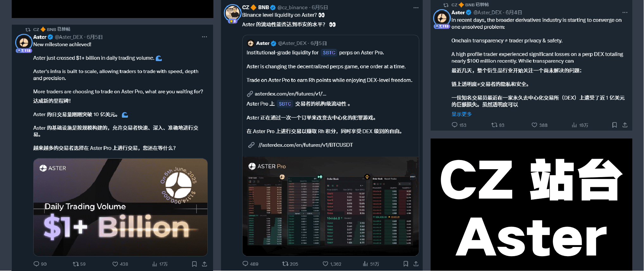644x271 pixels.
Task: Open the Daily Trading Volume $1+ Billion image
Action: 120,207
